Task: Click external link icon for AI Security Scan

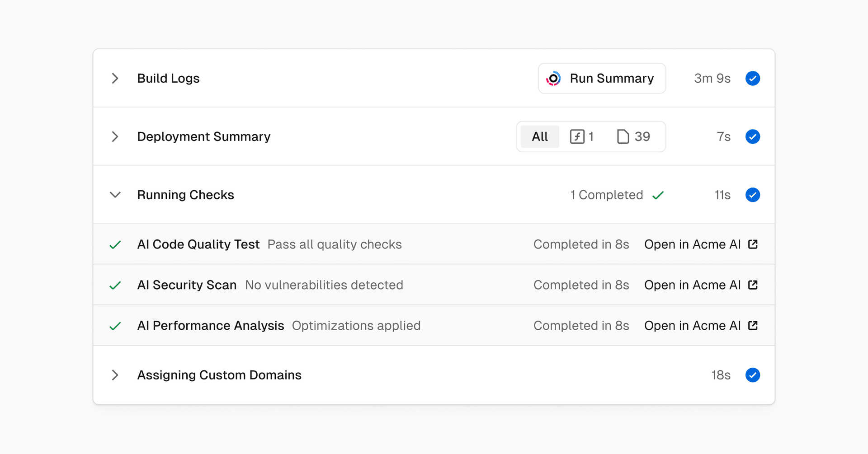Action: point(753,285)
